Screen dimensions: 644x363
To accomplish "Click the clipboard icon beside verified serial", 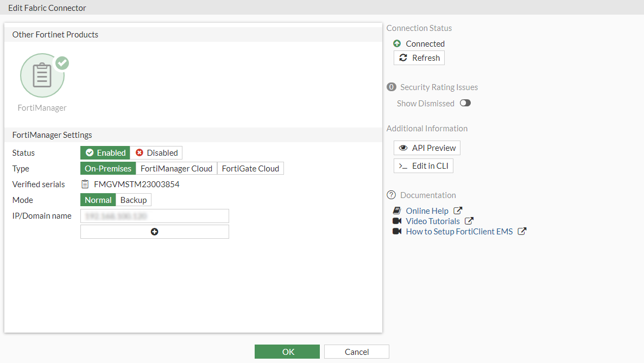I will (85, 184).
